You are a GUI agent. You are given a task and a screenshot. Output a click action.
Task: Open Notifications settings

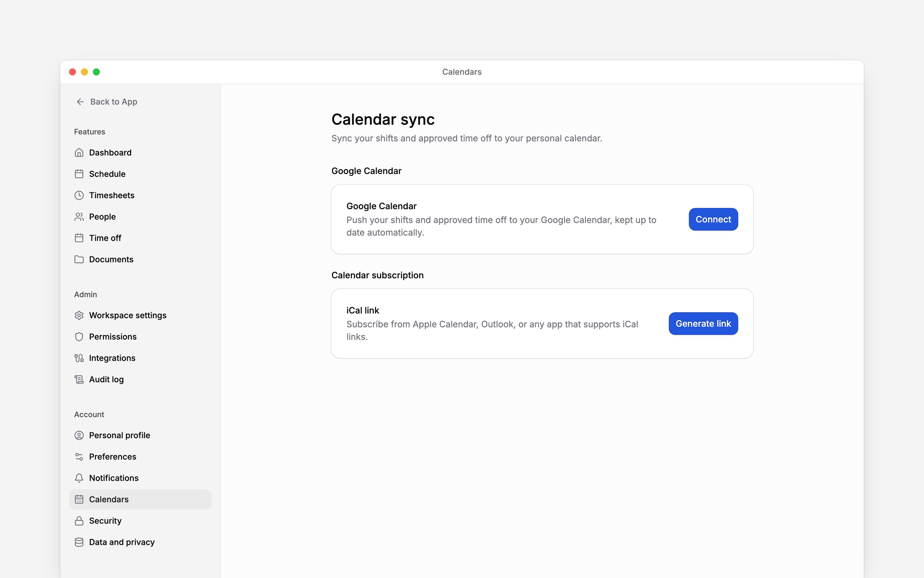pyautogui.click(x=140, y=478)
